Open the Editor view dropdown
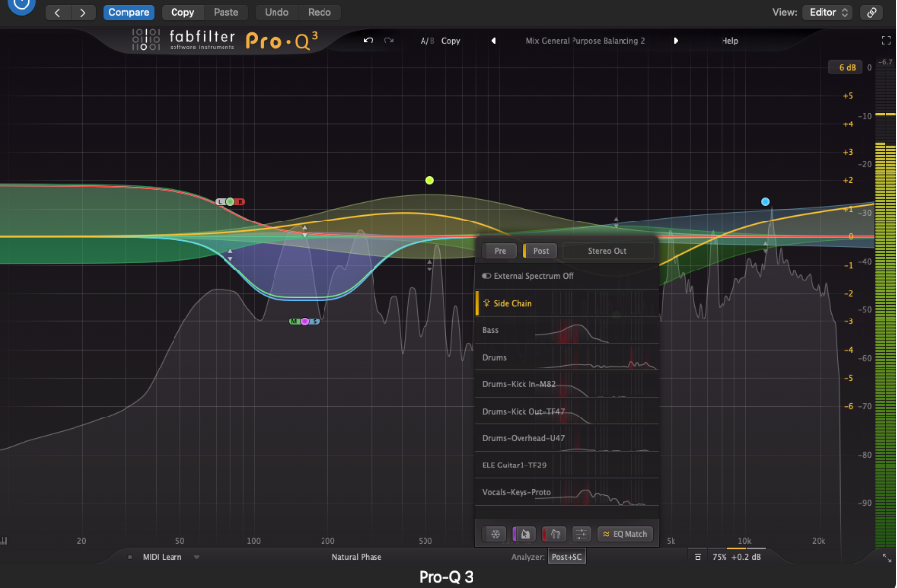Screen dimensions: 897x588 click(827, 12)
